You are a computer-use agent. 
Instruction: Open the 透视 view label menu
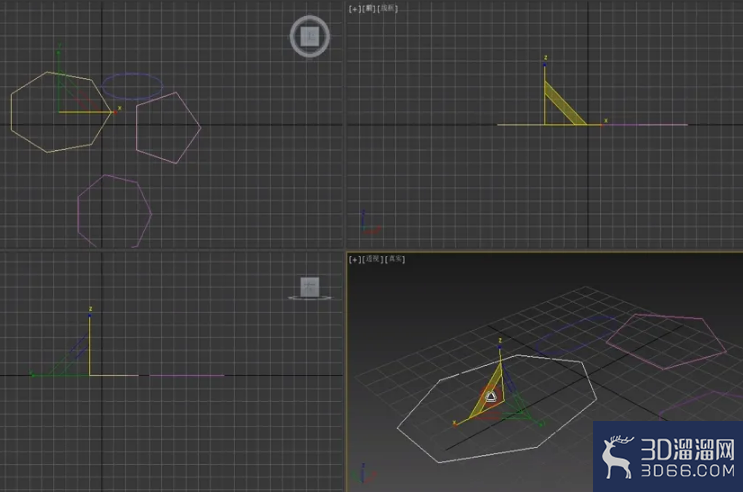coord(373,259)
